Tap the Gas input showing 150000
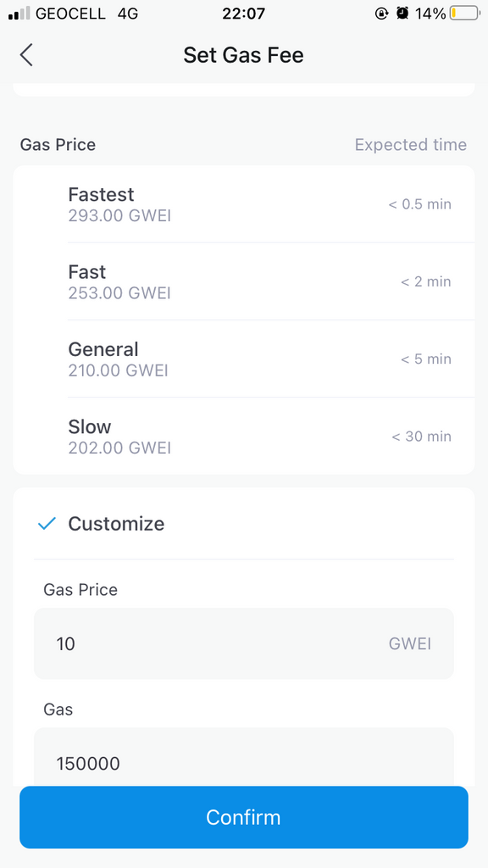Image resolution: width=488 pixels, height=868 pixels. tap(243, 757)
